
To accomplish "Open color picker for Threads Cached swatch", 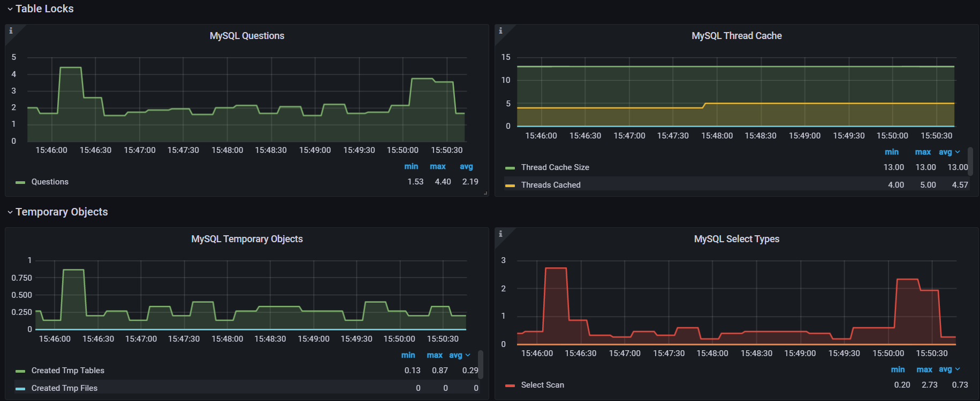I will [x=510, y=186].
